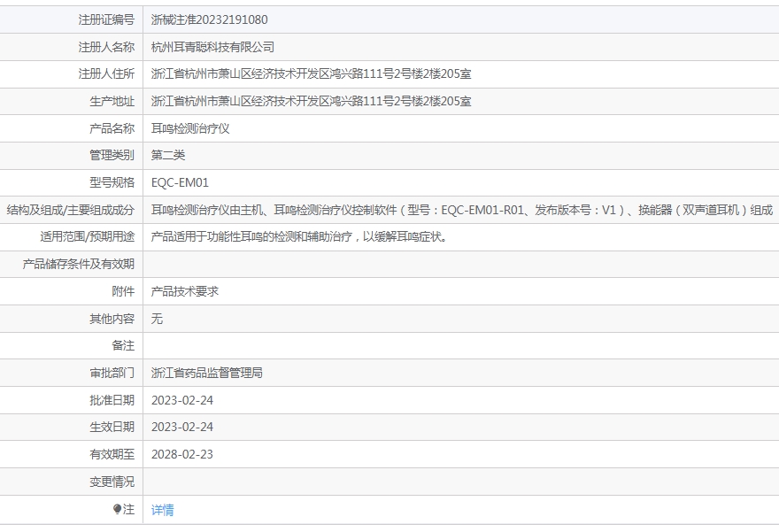Image resolution: width=779 pixels, height=532 pixels.
Task: Click effective date 2023-02-24 in 生效日期 row
Action: point(181,428)
